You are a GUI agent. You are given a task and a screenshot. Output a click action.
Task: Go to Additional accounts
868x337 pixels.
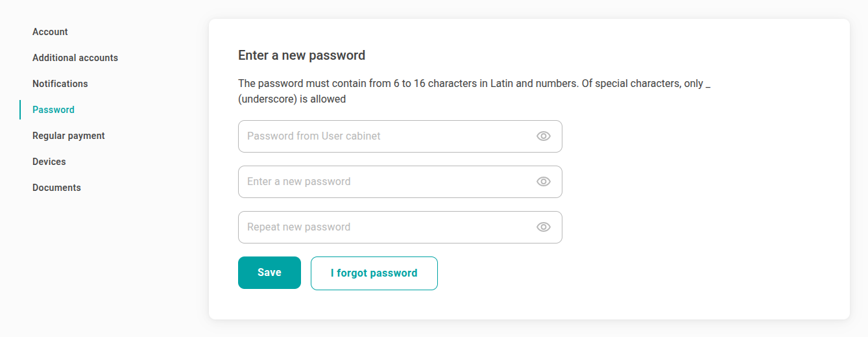[x=75, y=58]
